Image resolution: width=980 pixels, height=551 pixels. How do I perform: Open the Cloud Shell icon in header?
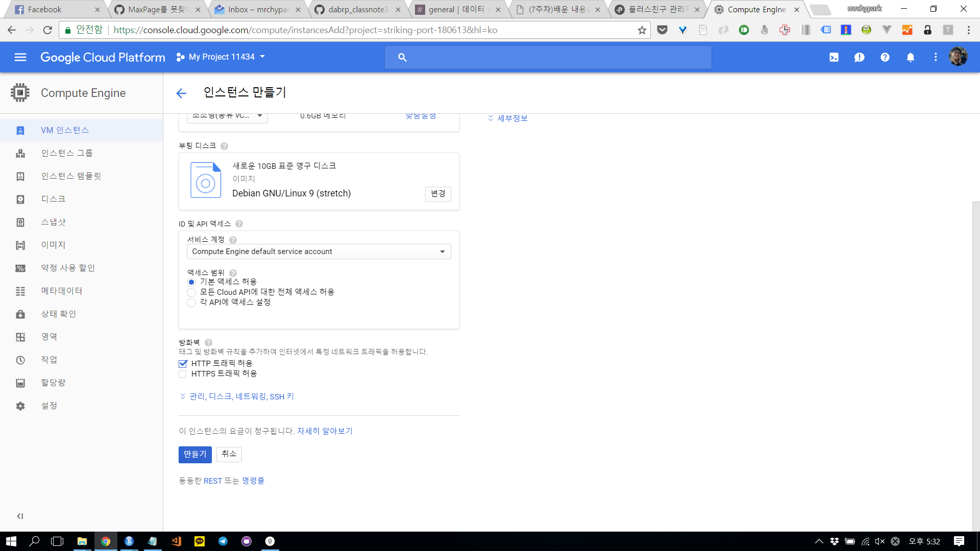[834, 57]
